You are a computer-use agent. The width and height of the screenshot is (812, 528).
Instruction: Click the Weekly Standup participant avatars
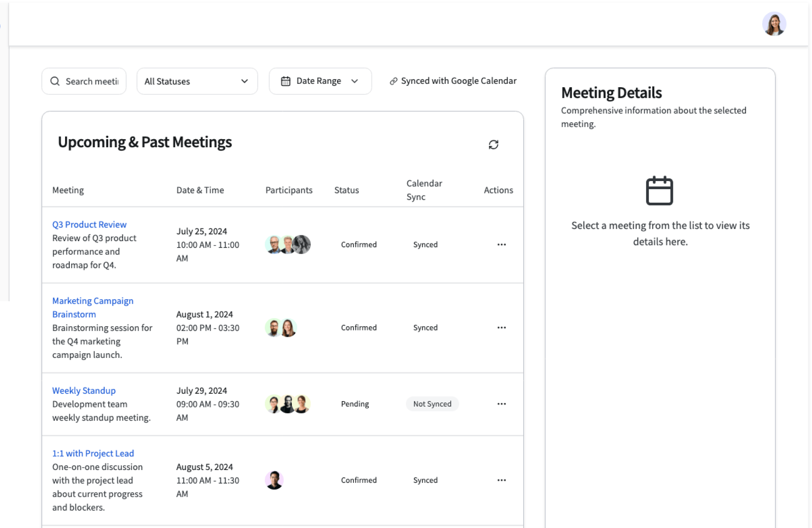(288, 404)
